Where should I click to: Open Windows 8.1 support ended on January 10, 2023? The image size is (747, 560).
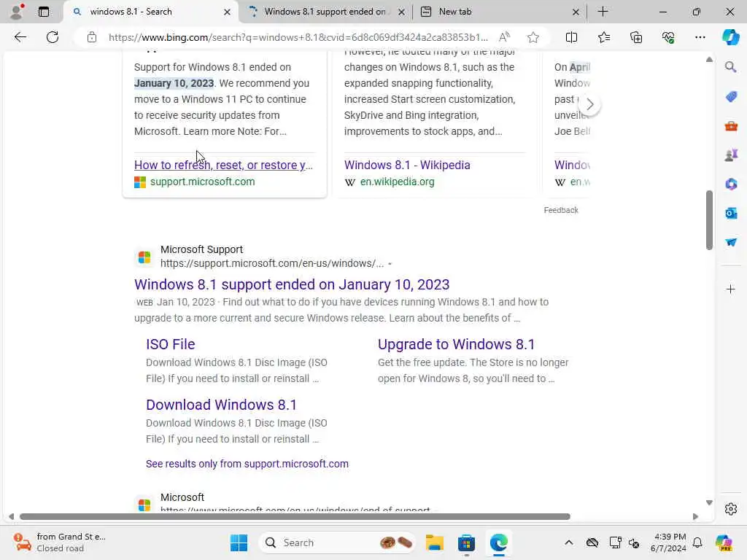pos(292,284)
